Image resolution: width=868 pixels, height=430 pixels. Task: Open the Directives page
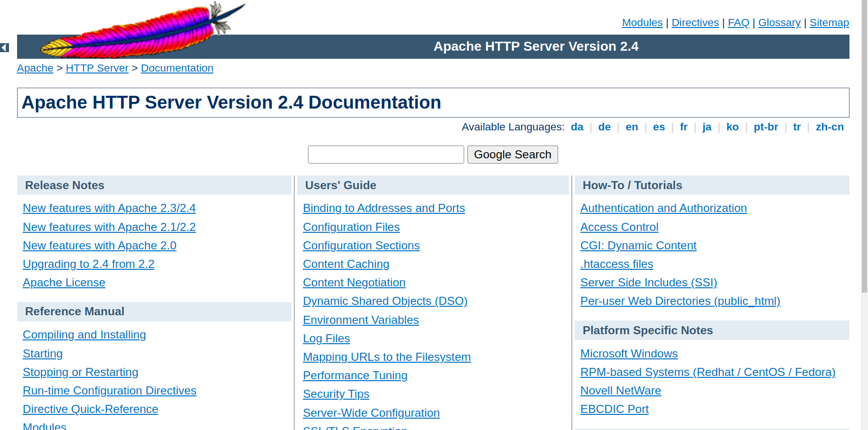695,22
